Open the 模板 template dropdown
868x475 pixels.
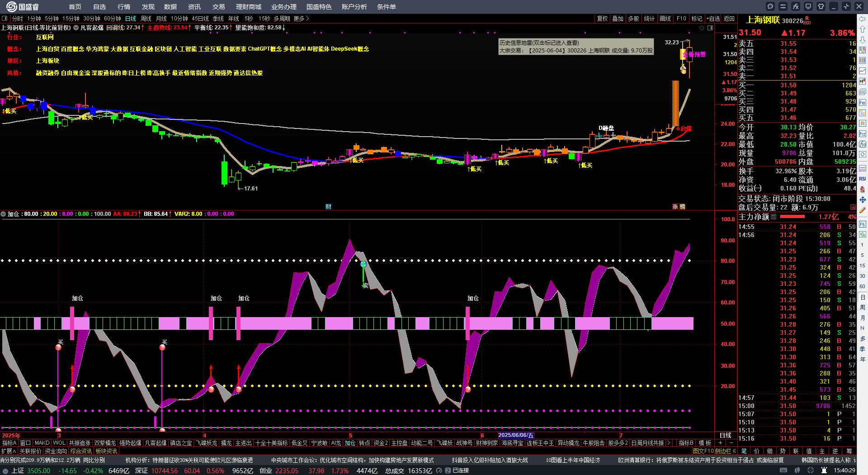(705, 443)
